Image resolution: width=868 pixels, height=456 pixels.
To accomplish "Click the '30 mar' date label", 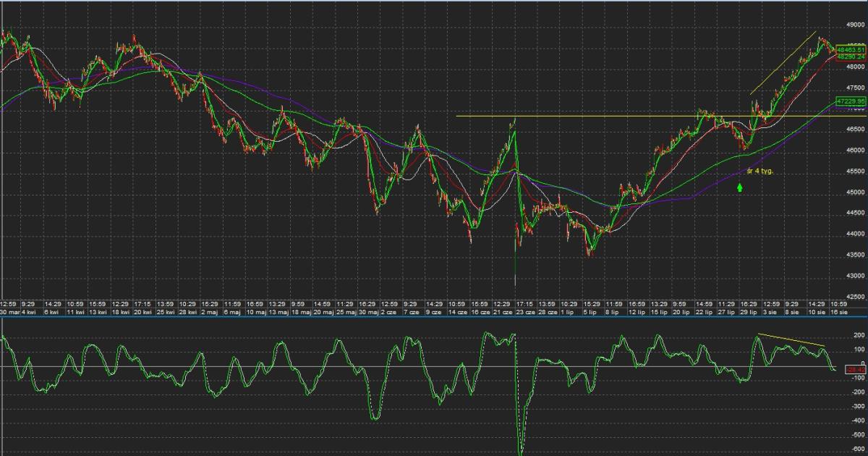I will 9,311.
